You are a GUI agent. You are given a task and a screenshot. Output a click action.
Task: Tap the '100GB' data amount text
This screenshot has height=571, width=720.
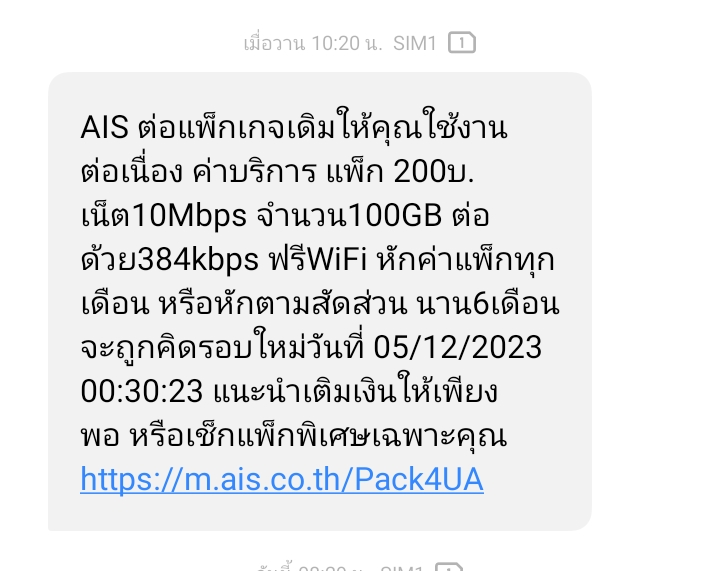click(395, 215)
